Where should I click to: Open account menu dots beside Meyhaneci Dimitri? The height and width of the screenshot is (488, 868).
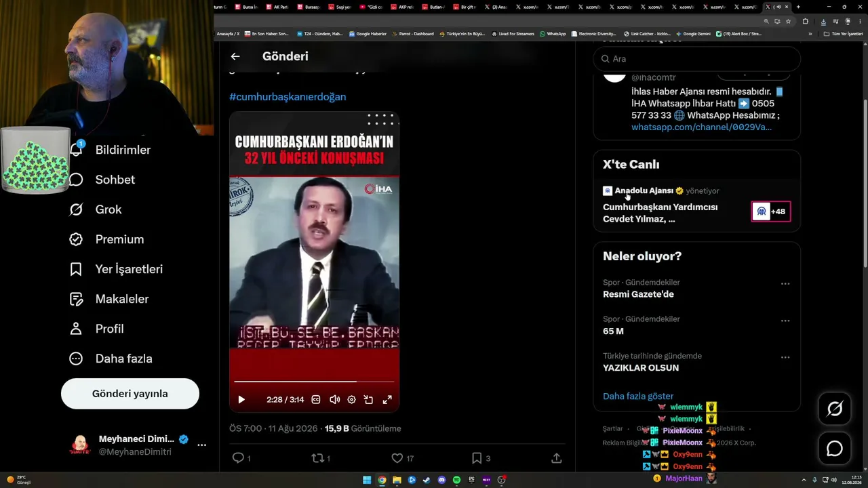tap(201, 445)
